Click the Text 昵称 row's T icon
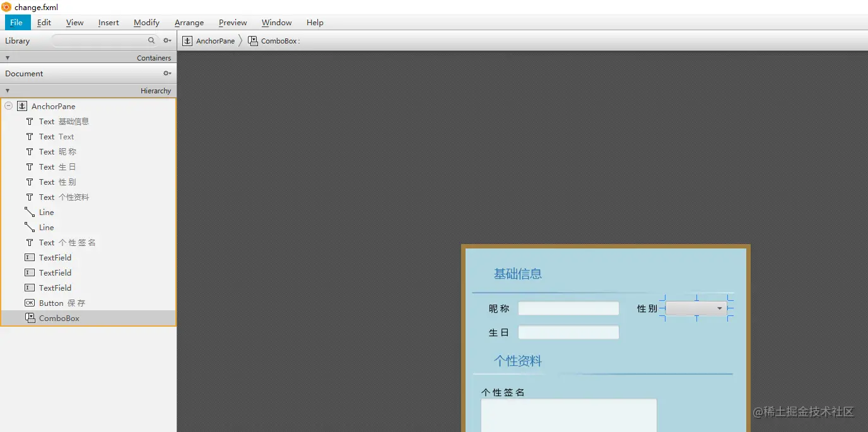Image resolution: width=868 pixels, height=432 pixels. pyautogui.click(x=30, y=151)
